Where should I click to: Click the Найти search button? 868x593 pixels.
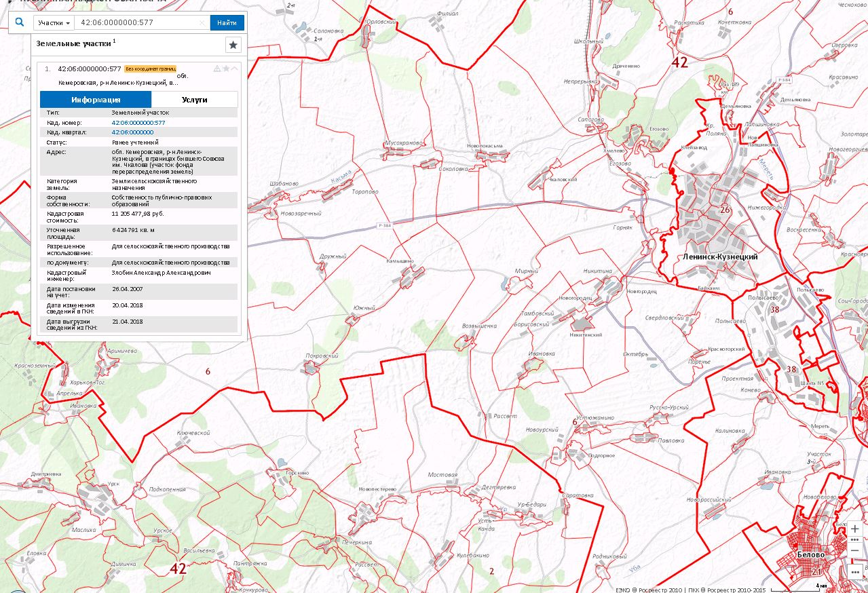227,23
